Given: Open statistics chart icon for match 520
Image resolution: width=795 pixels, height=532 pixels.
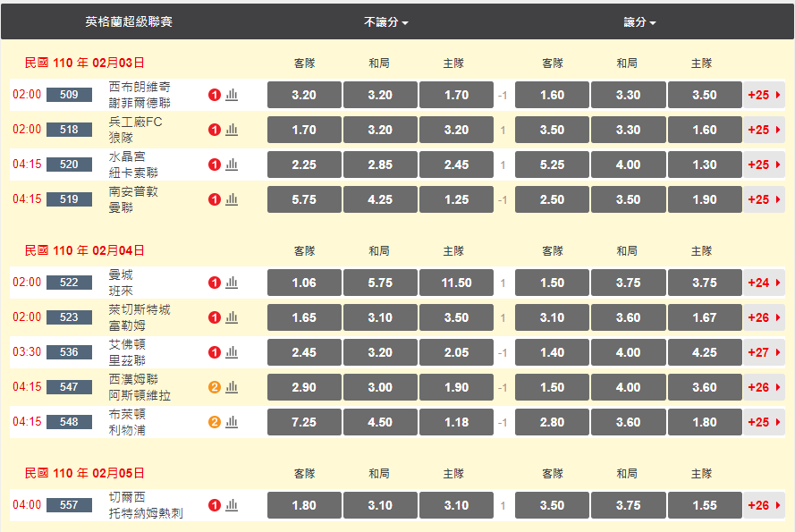Looking at the screenshot, I should [232, 165].
